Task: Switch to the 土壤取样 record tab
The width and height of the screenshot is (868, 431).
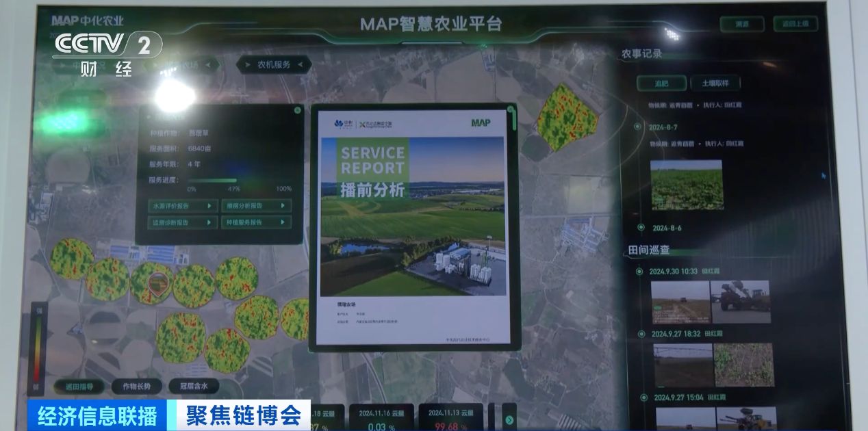Action: click(x=715, y=83)
